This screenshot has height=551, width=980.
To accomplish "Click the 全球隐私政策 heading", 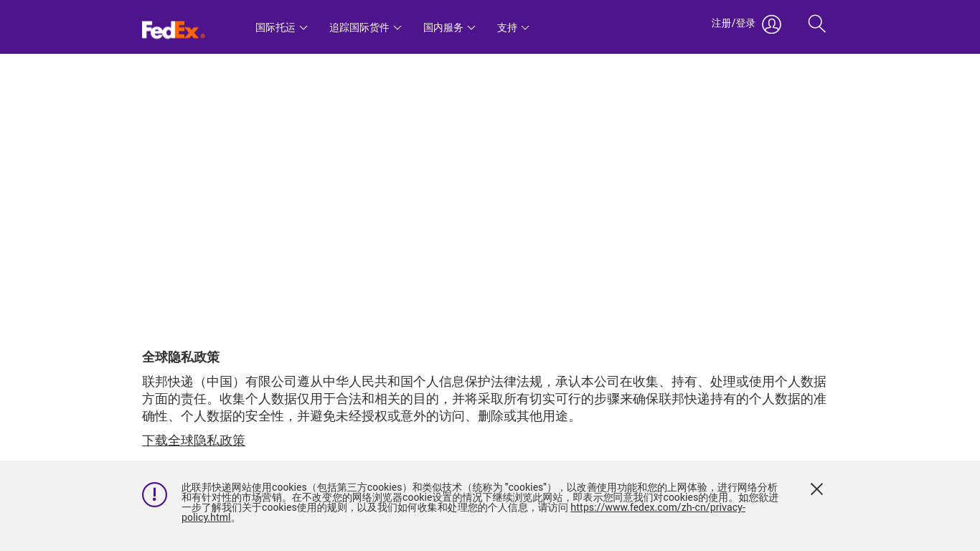I will click(x=181, y=357).
